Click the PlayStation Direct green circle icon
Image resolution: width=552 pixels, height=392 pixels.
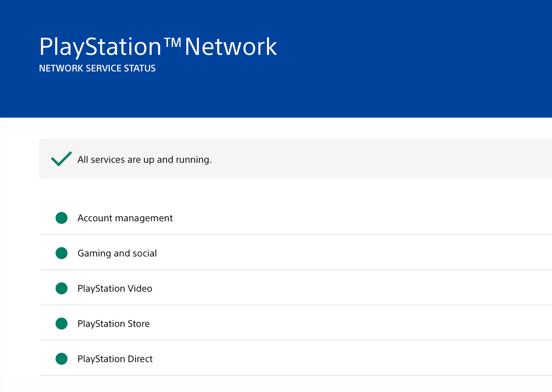tap(62, 359)
